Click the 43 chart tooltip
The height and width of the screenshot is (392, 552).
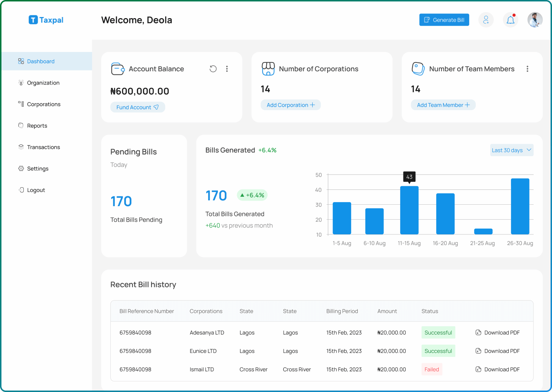click(409, 177)
